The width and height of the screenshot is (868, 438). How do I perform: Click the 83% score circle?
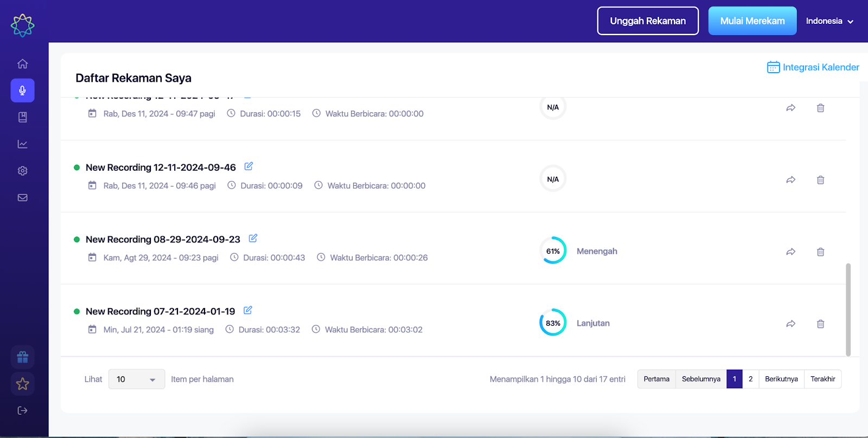(x=553, y=323)
